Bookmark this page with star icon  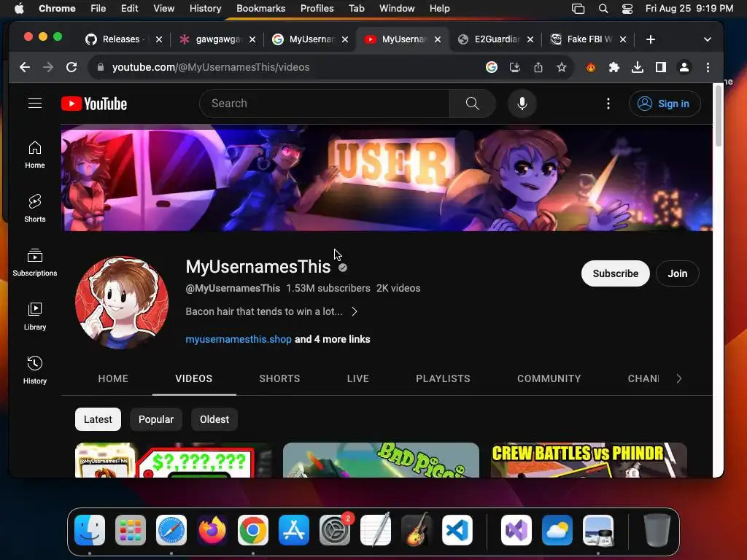562,67
